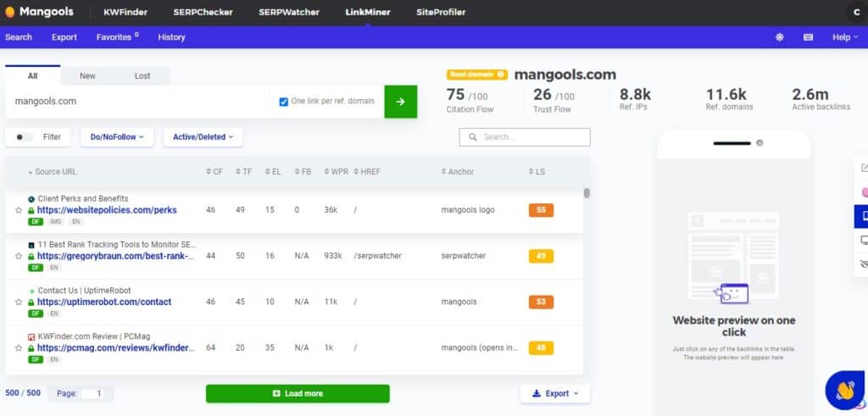
Task: Switch to the Lost tab
Action: click(142, 75)
